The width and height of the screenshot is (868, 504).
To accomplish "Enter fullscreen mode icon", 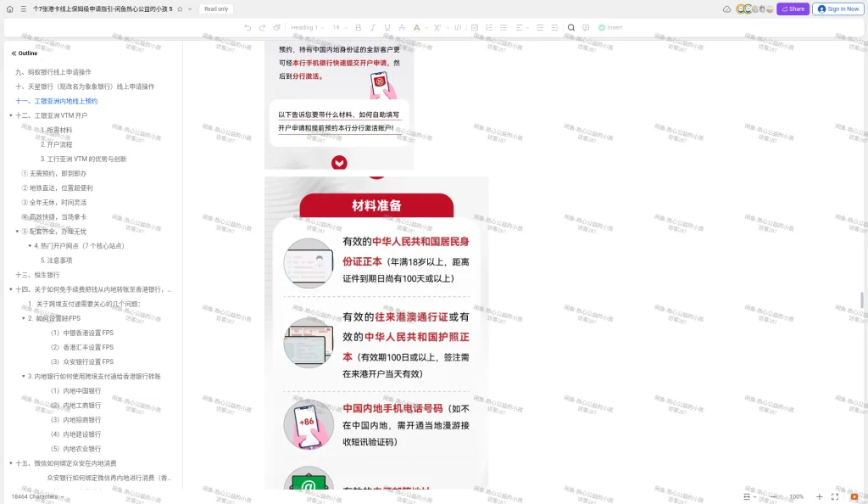I will point(835,496).
